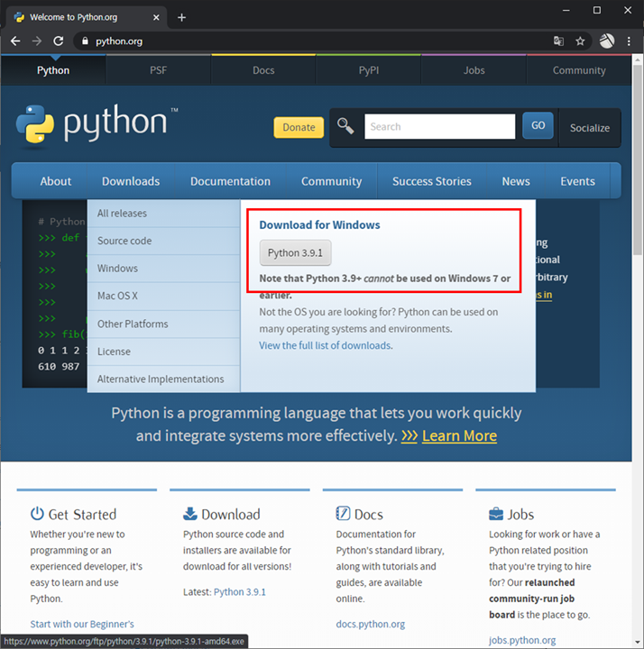Image resolution: width=644 pixels, height=649 pixels.
Task: Choose All releases from Downloads menu
Action: pyautogui.click(x=163, y=213)
